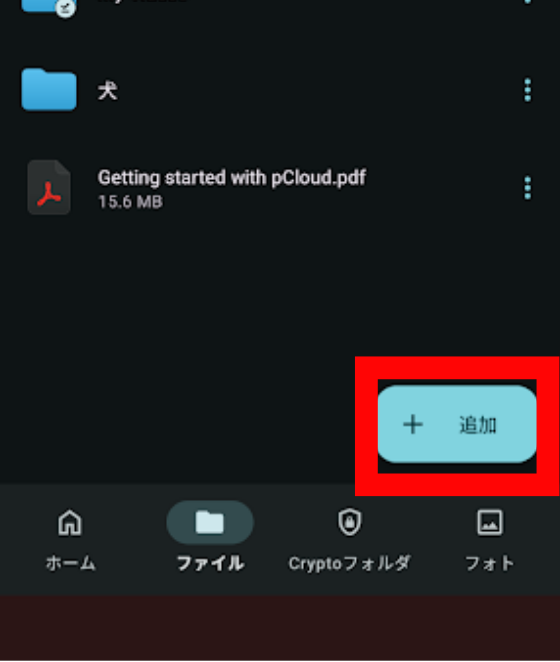Select the 犬 folder name
This screenshot has width=560, height=662.
click(x=108, y=90)
